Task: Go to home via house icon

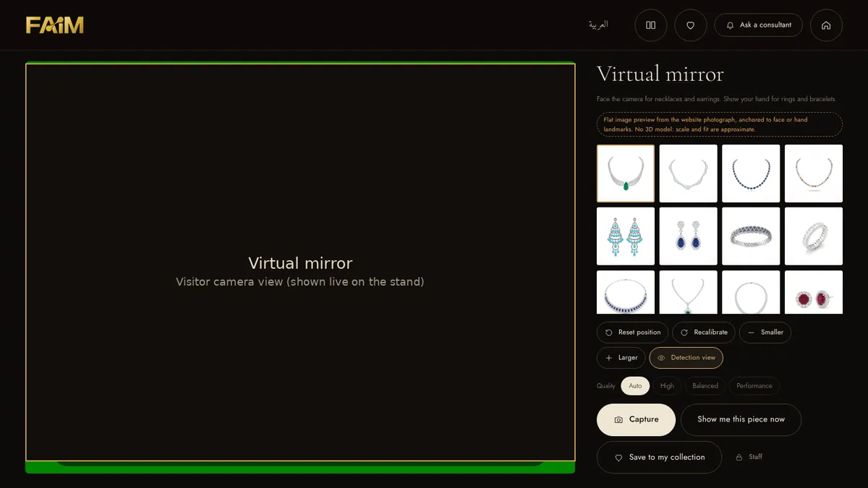Action: click(x=826, y=25)
